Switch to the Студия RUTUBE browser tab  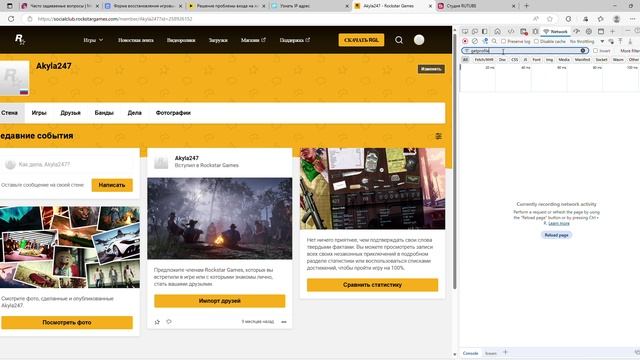point(476,6)
